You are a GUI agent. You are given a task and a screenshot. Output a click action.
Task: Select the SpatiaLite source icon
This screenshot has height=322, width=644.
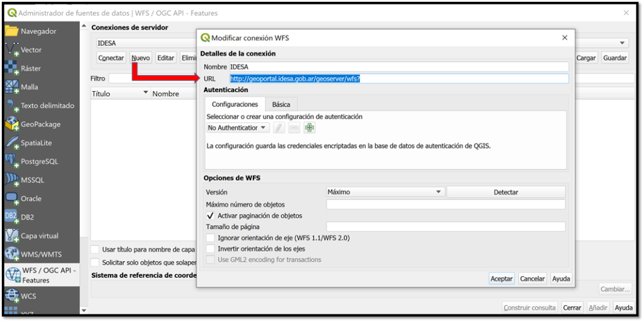12,143
